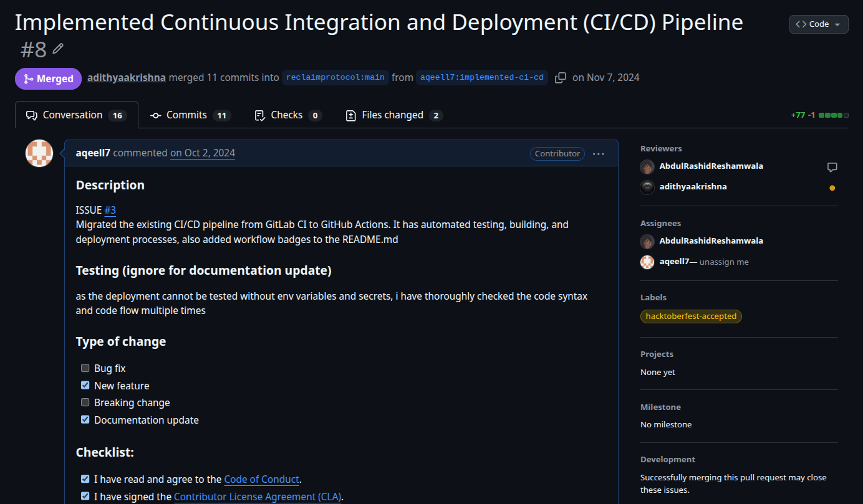Click the green diff stat blocks
This screenshot has width=863, height=504.
pos(832,115)
